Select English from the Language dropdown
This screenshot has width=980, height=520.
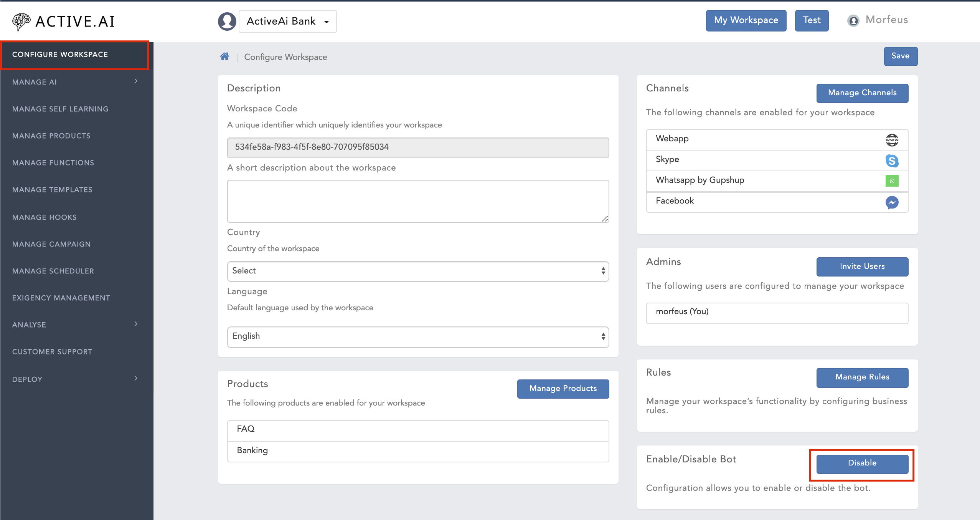(x=418, y=336)
